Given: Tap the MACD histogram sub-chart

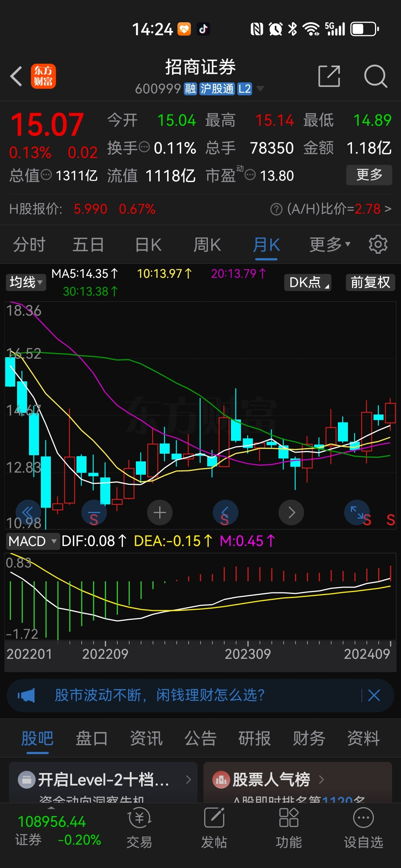Looking at the screenshot, I should coord(200,596).
